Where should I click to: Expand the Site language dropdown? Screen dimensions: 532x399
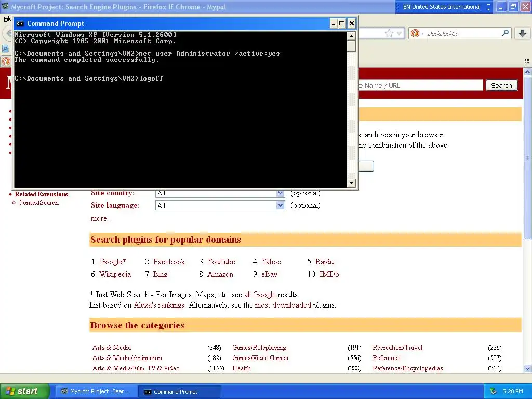click(x=280, y=205)
